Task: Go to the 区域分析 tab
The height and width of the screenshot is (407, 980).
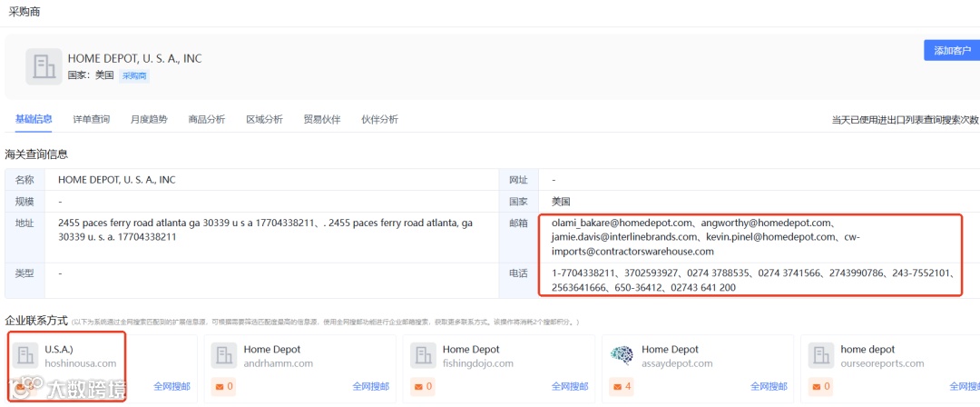Action: tap(264, 119)
